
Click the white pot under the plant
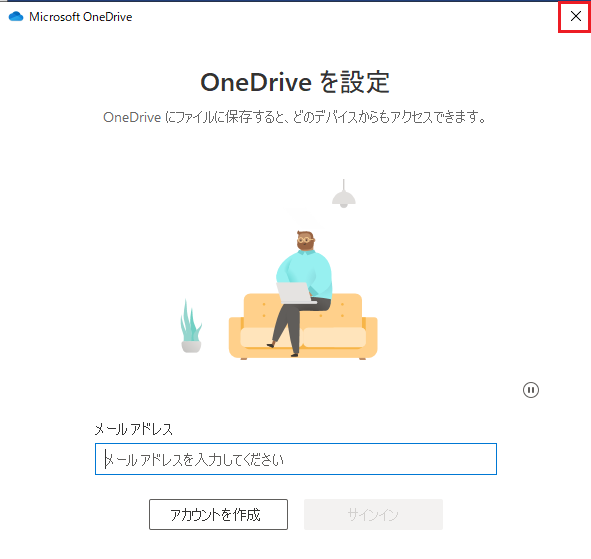tap(191, 346)
